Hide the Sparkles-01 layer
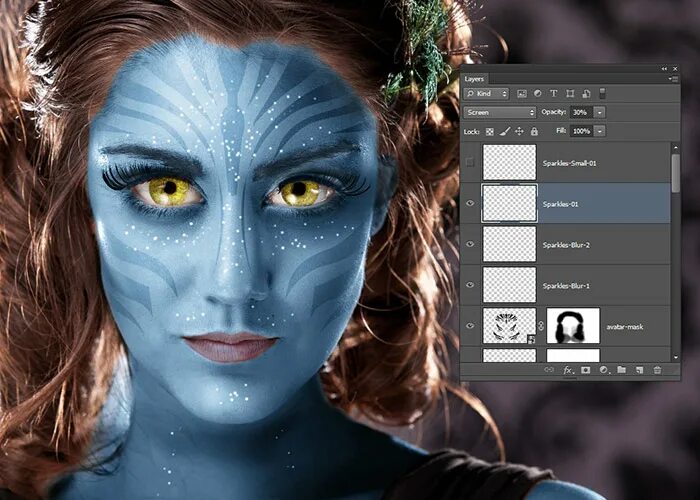The height and width of the screenshot is (500, 700). [x=470, y=203]
